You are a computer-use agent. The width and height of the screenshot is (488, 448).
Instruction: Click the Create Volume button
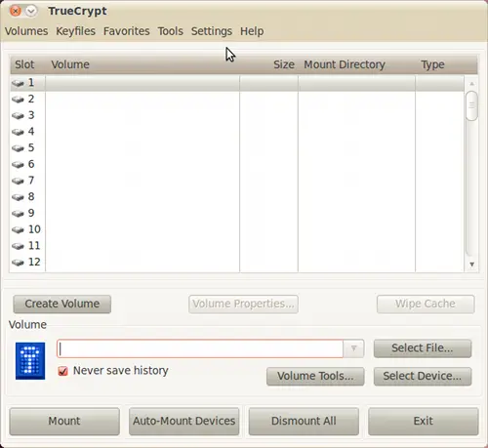(x=62, y=304)
